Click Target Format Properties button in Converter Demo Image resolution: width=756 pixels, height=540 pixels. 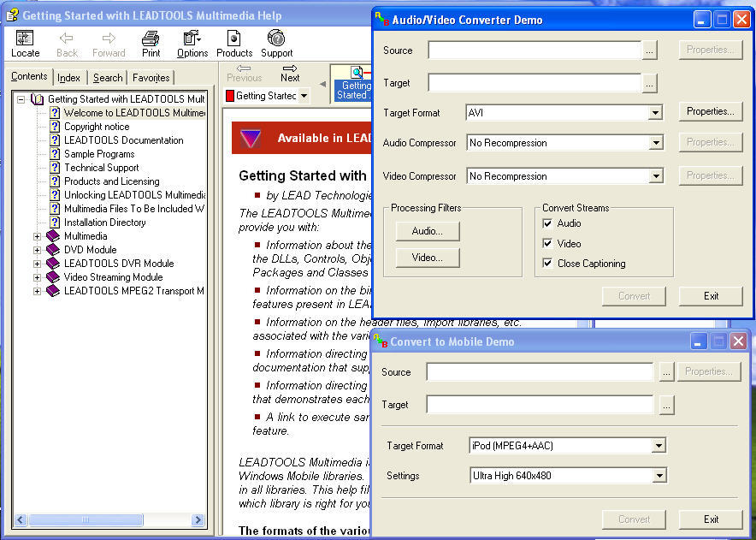point(710,111)
